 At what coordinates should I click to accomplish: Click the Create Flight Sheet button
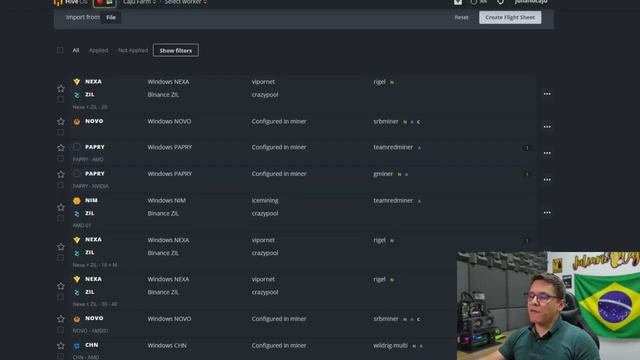tap(510, 17)
